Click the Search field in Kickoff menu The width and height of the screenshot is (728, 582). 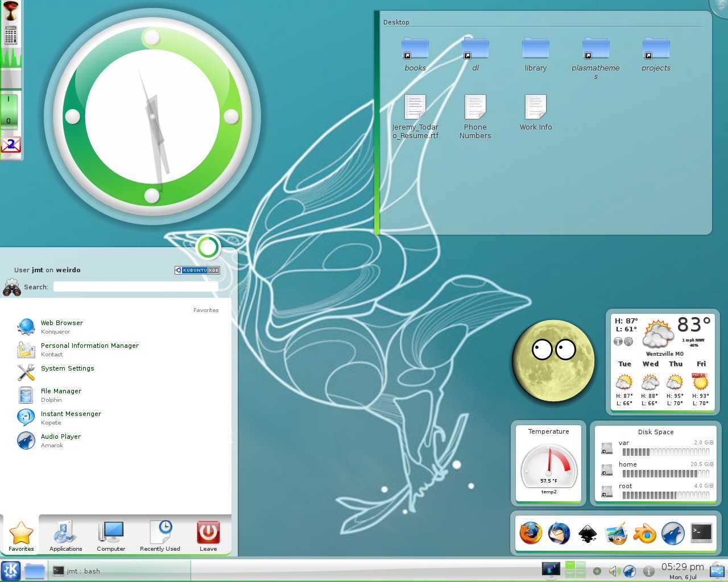[136, 287]
